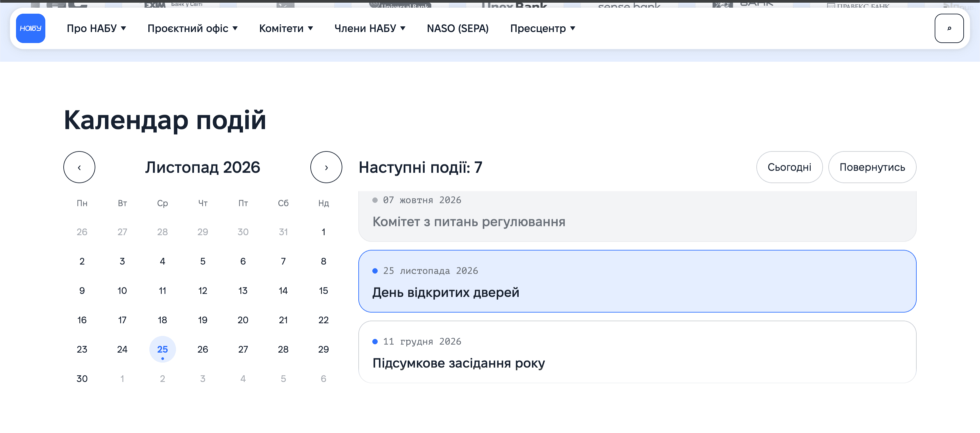Select calendar day 30 of November

82,379
